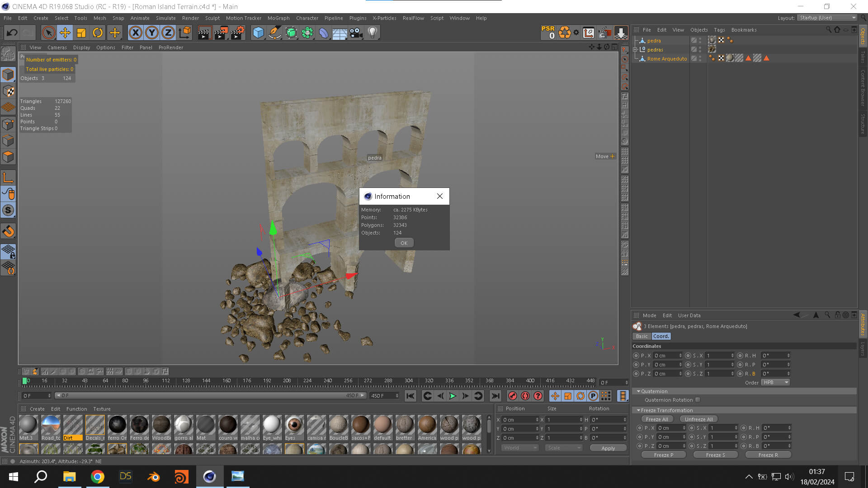Add a Light object
868x488 pixels.
(373, 33)
